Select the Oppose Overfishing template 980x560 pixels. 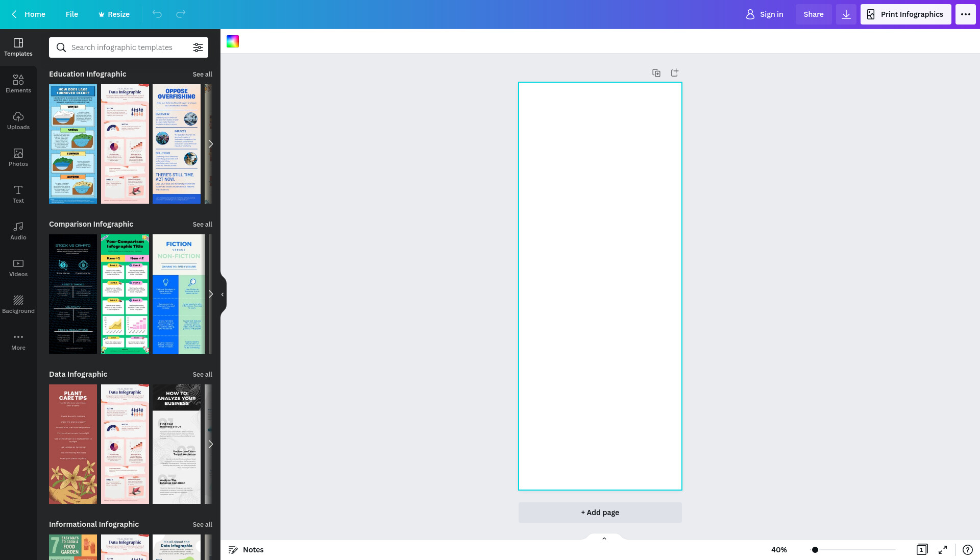pos(177,144)
